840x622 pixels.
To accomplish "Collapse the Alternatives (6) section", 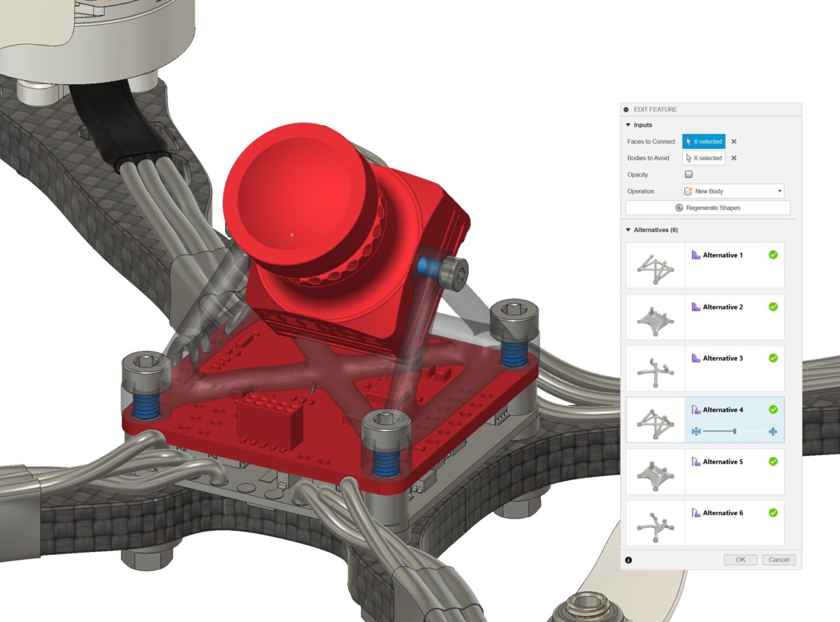I will 627,230.
